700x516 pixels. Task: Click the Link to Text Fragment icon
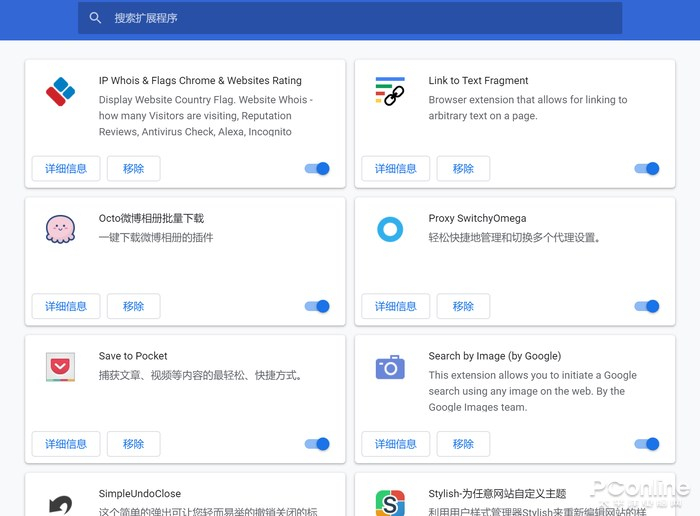390,91
